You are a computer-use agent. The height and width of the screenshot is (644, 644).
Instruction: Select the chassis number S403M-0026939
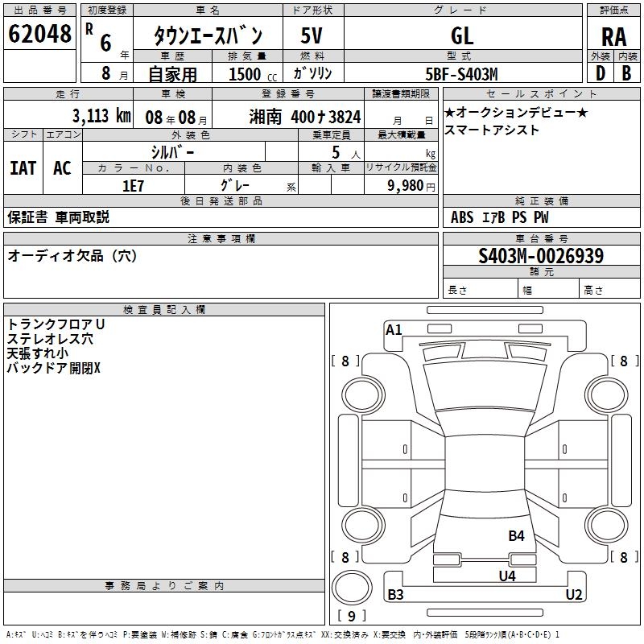pyautogui.click(x=541, y=256)
